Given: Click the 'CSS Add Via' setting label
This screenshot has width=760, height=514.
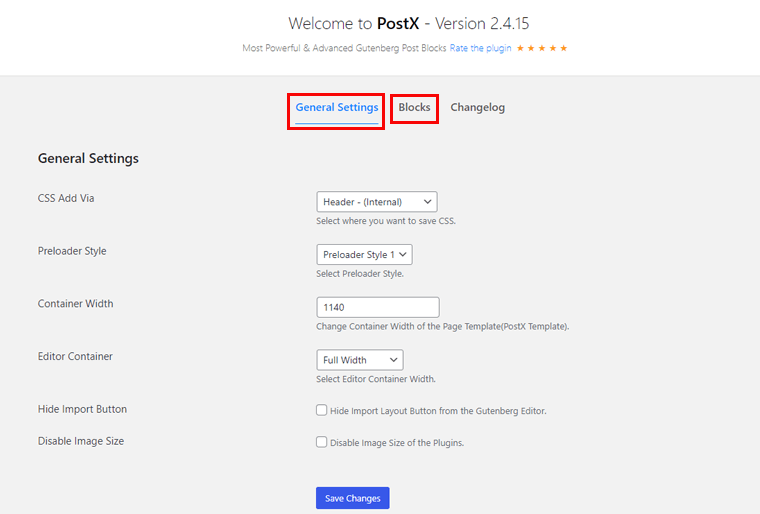Looking at the screenshot, I should tap(66, 198).
